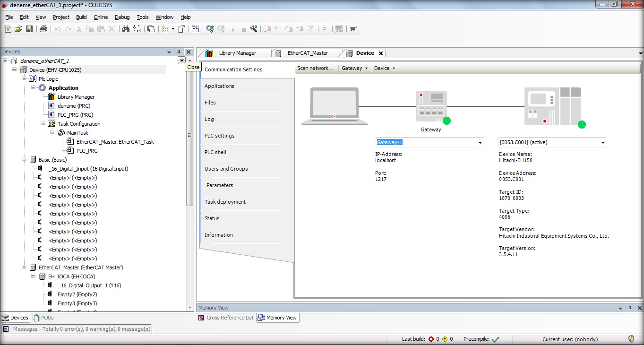
Task: Click the Messages status bar entry
Action: (77, 329)
